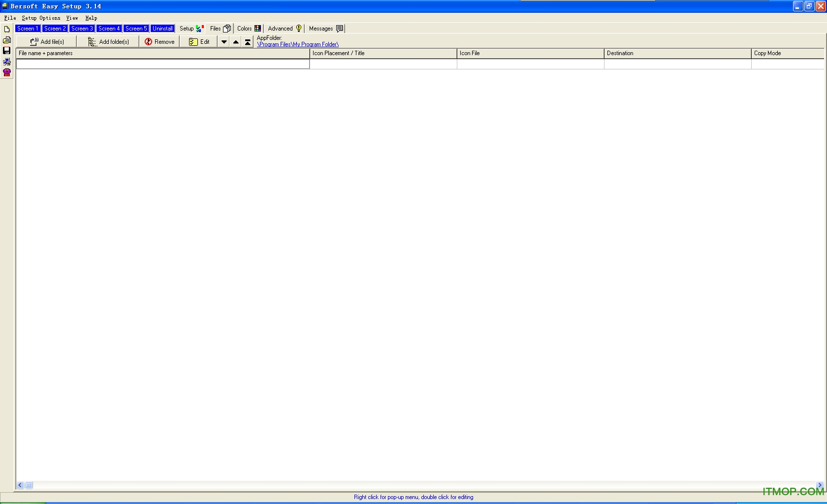The image size is (827, 504).
Task: Open the Setup tab
Action: click(x=191, y=29)
